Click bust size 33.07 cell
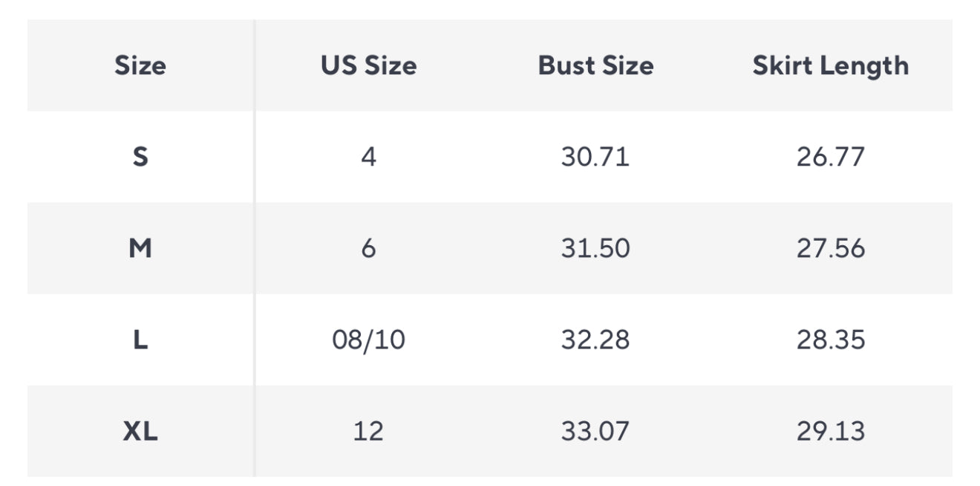This screenshot has width=980, height=486. 595,431
